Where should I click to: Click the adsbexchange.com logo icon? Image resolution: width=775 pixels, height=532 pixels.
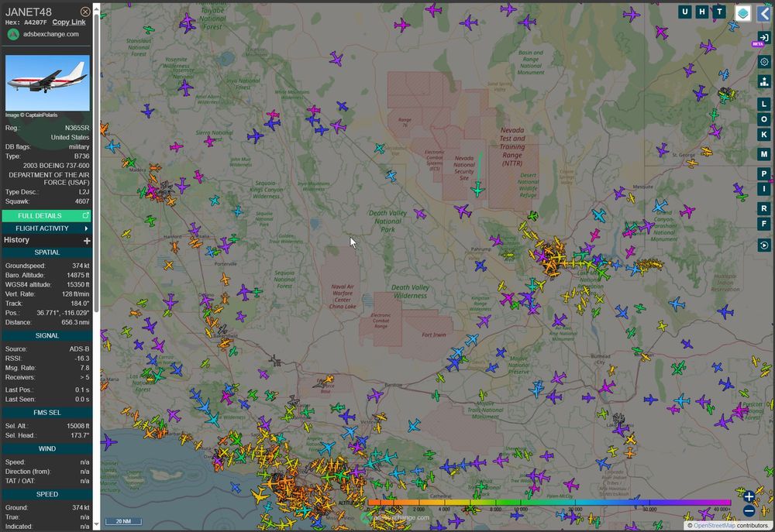[x=13, y=34]
